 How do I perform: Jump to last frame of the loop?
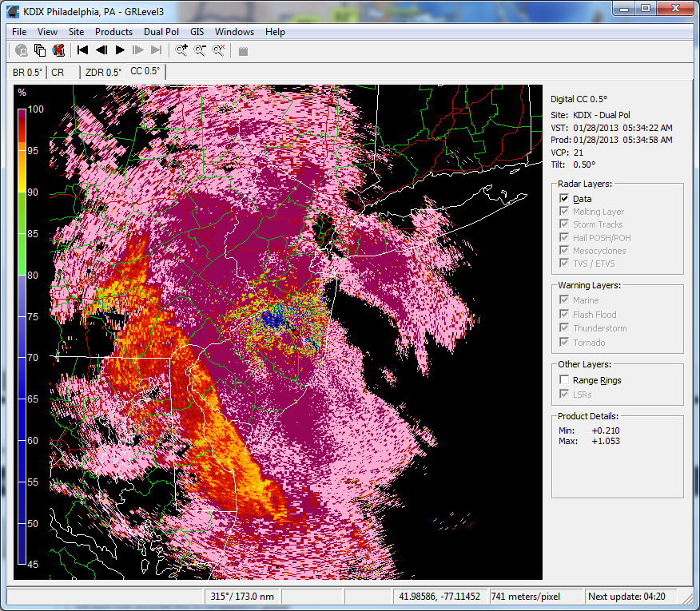pos(157,50)
